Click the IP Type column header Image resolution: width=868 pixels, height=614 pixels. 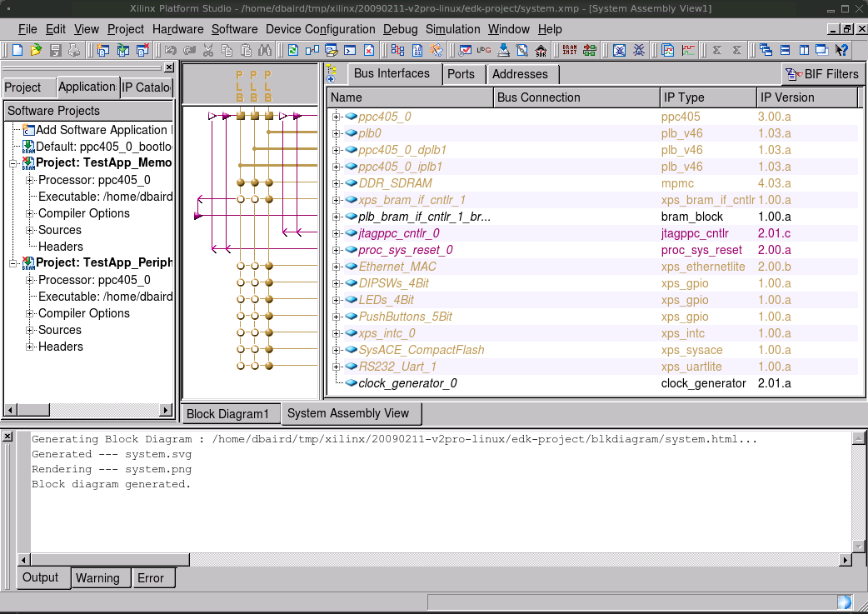[708, 97]
